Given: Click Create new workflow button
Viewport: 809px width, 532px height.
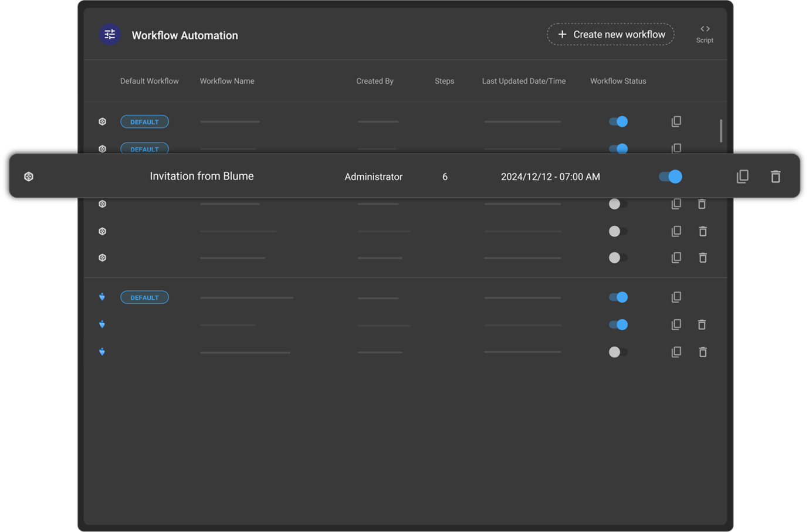Looking at the screenshot, I should 611,35.
